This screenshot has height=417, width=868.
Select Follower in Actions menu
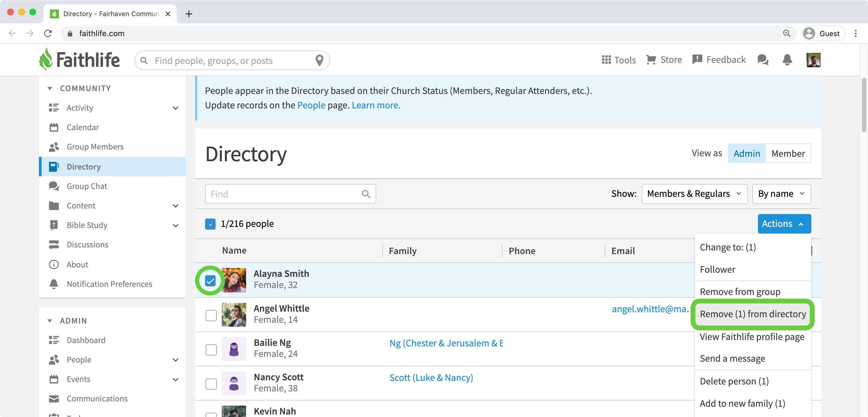[753, 269]
